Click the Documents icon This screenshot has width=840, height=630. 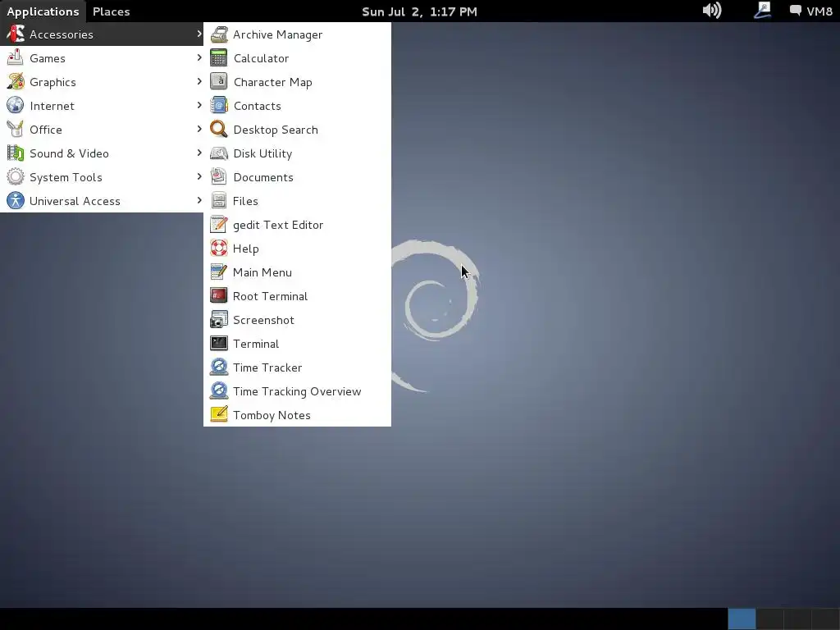218,177
